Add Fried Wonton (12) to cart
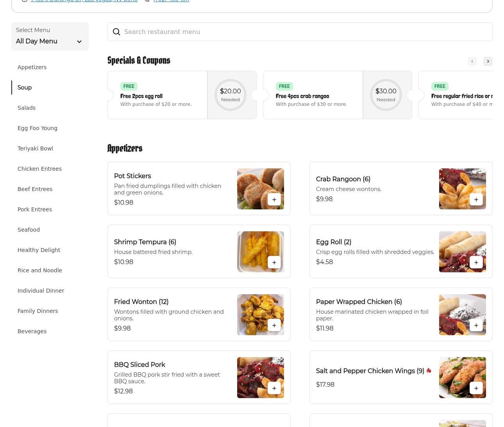This screenshot has width=504, height=427. click(274, 325)
